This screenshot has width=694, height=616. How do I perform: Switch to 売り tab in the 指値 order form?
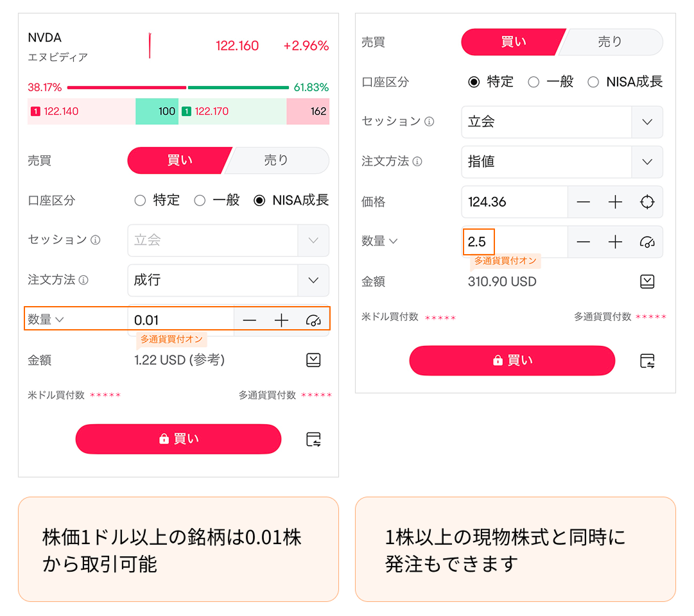tap(611, 42)
